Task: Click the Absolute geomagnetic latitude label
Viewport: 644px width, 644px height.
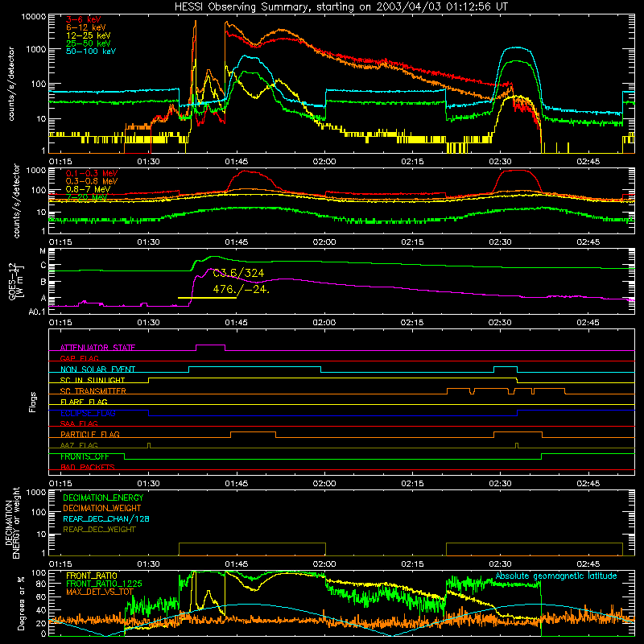Action: 556,576
